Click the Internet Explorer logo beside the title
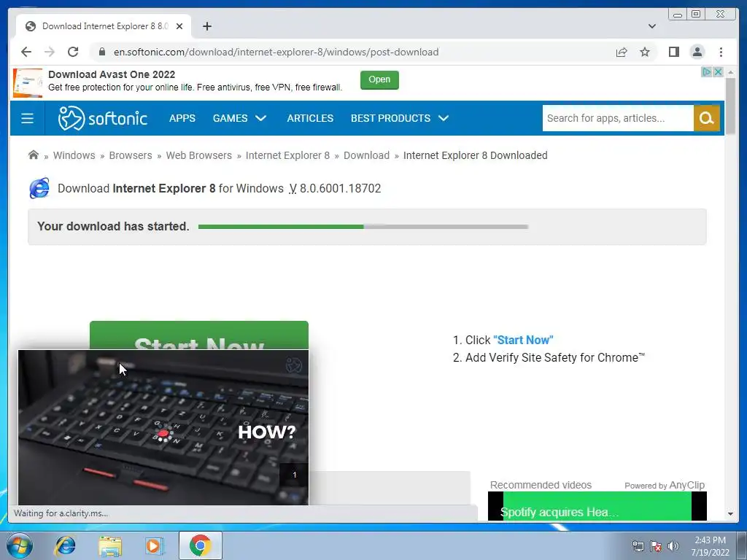The height and width of the screenshot is (560, 747). click(x=39, y=188)
